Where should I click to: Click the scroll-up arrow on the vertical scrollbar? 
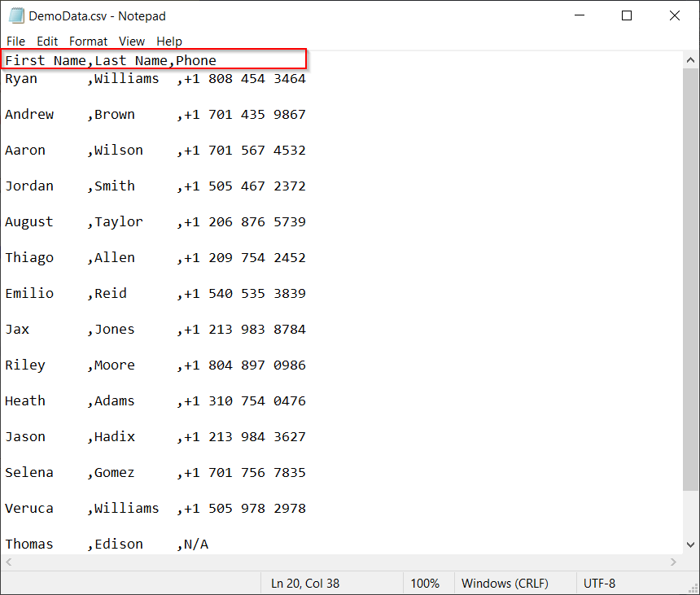point(691,59)
